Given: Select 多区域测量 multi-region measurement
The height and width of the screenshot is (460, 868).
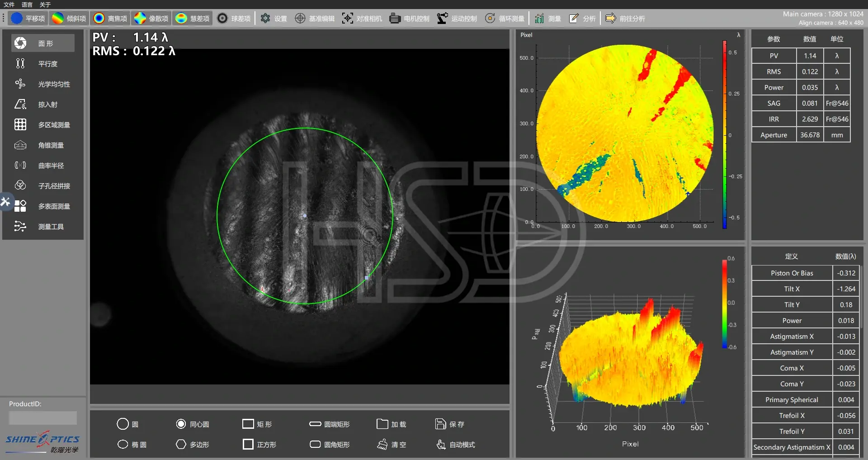Looking at the screenshot, I should click(43, 124).
